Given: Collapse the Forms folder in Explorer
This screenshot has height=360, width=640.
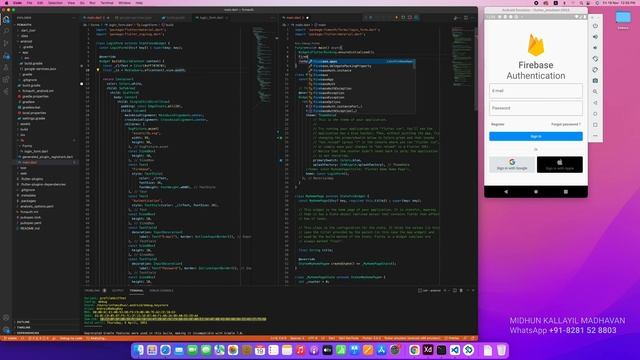Looking at the screenshot, I should coord(27,146).
